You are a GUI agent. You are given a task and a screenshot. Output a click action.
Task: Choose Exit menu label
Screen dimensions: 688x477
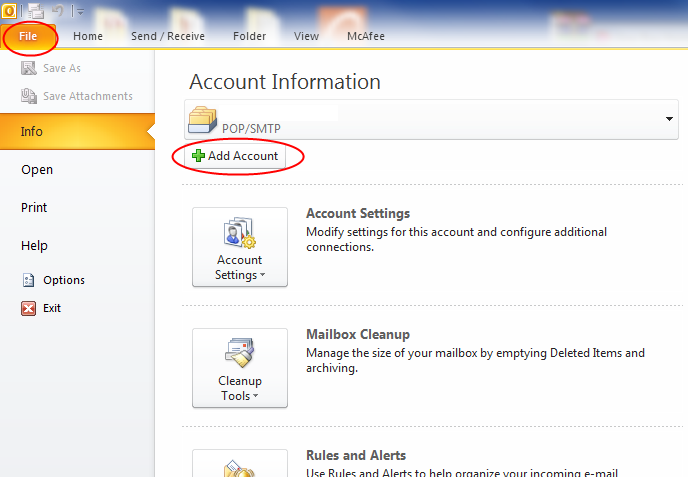[x=52, y=308]
